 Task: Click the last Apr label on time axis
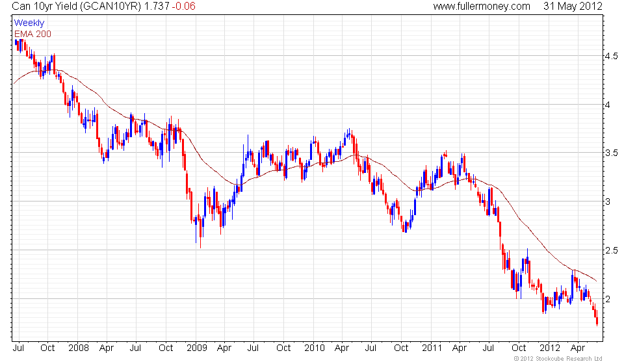(x=577, y=348)
